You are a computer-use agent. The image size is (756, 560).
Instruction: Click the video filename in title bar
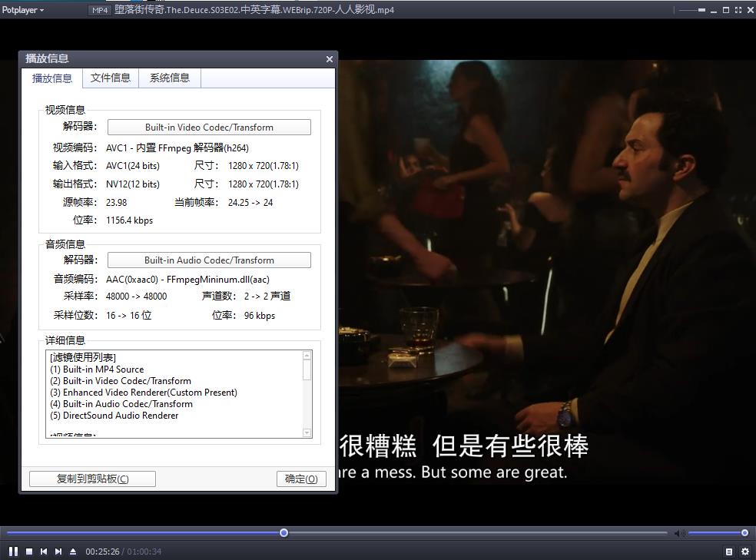(x=254, y=10)
